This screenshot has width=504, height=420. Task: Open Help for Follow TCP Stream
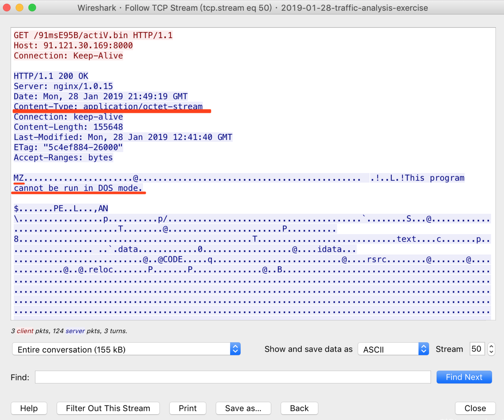pyautogui.click(x=29, y=408)
